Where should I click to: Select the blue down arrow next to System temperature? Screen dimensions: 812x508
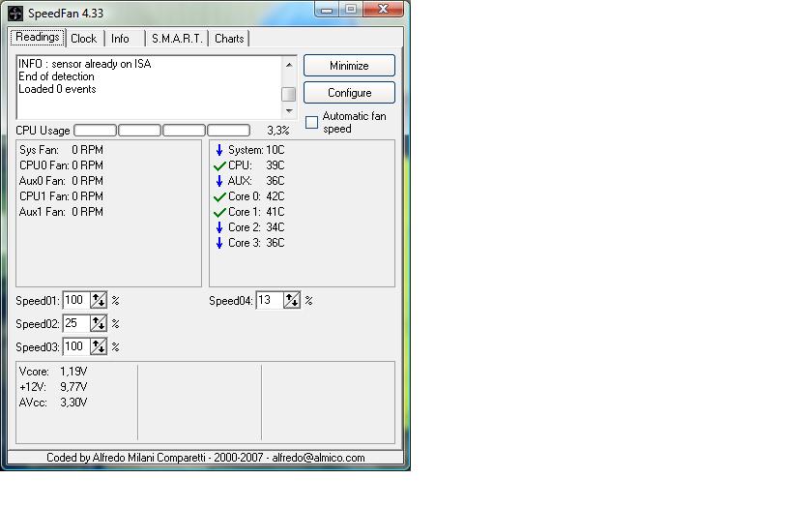click(219, 150)
